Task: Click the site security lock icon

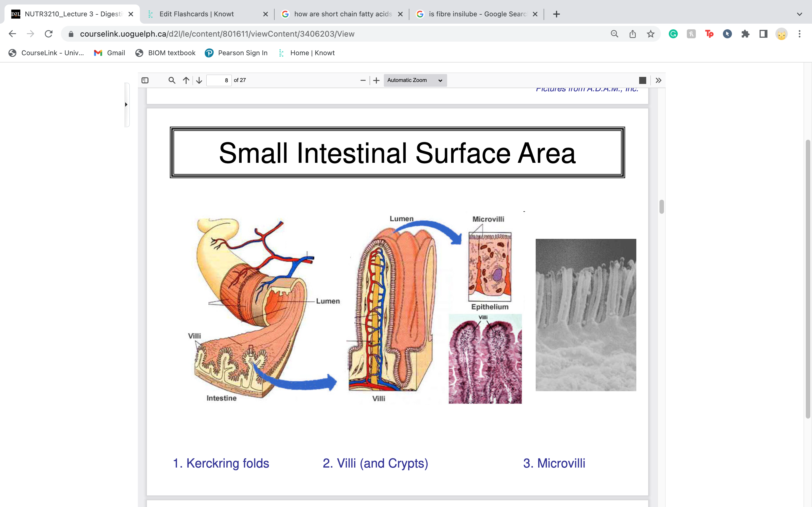Action: pos(70,34)
